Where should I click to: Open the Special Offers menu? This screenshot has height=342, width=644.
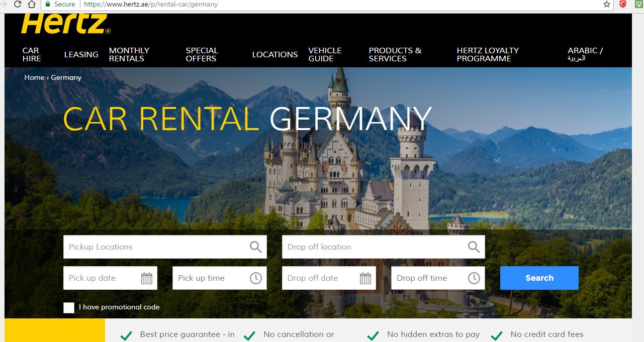tap(202, 54)
